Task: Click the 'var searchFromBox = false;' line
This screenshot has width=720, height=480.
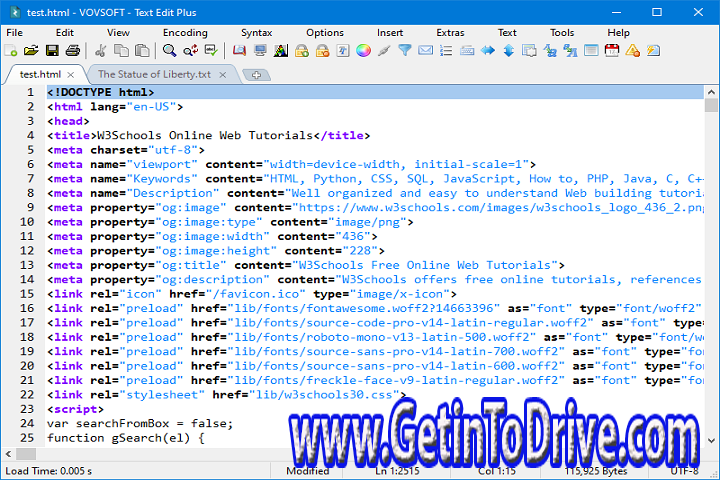Action: pyautogui.click(x=140, y=424)
